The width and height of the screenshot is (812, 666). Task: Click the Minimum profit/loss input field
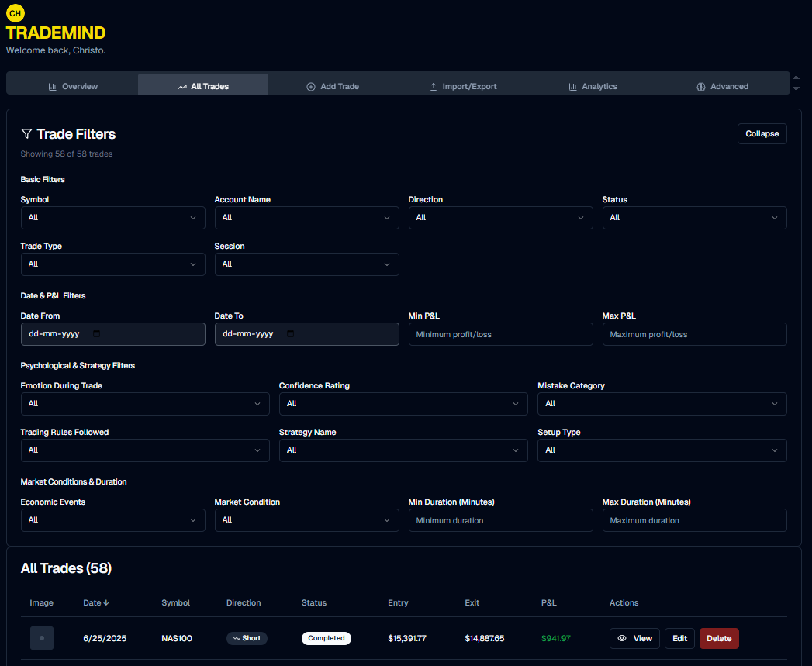pyautogui.click(x=500, y=334)
